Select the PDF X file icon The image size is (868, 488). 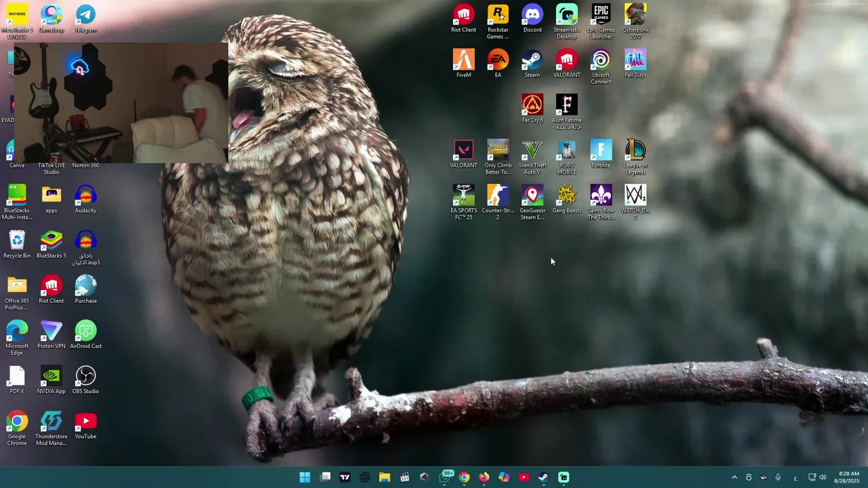tap(17, 380)
